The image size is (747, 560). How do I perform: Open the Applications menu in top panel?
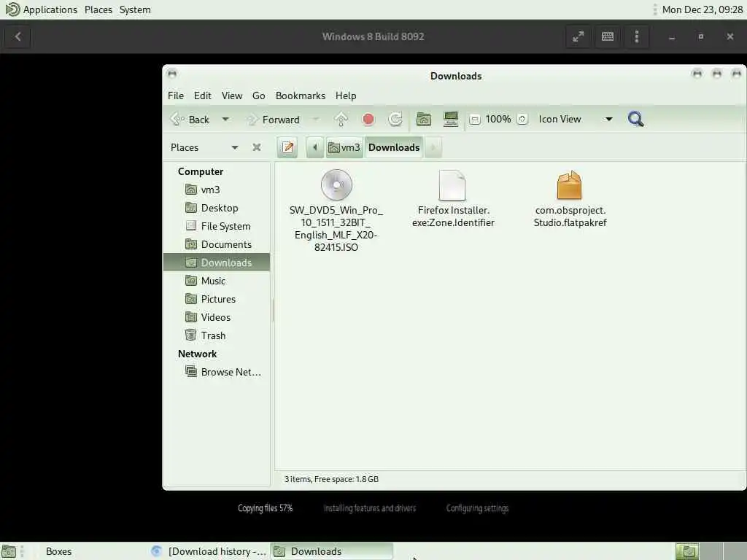click(42, 9)
